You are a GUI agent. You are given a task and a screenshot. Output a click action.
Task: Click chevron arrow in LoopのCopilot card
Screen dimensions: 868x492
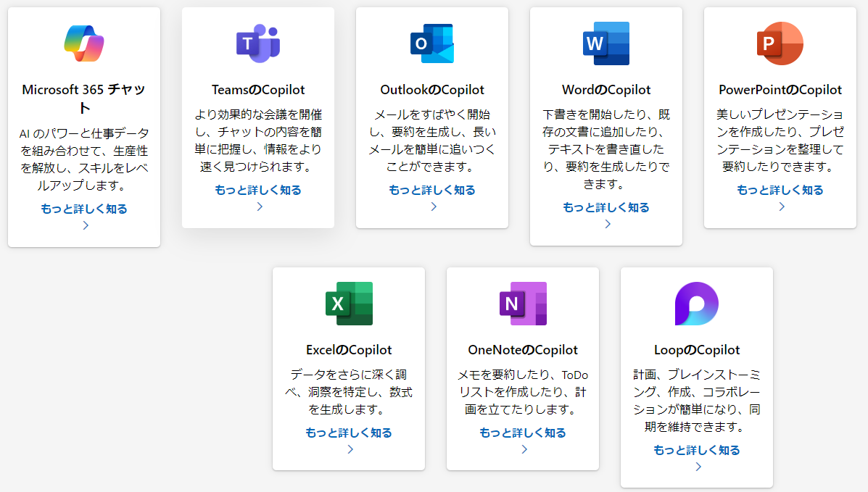(698, 467)
